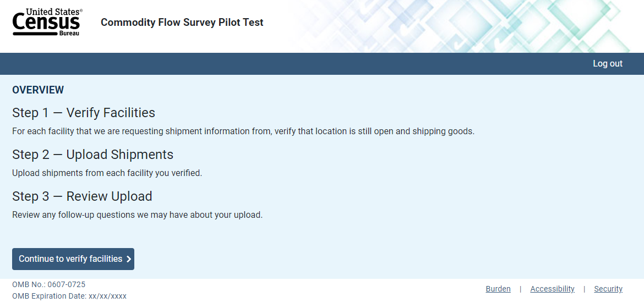644x308 pixels.
Task: Open the Accessibility footer link
Action: 552,289
